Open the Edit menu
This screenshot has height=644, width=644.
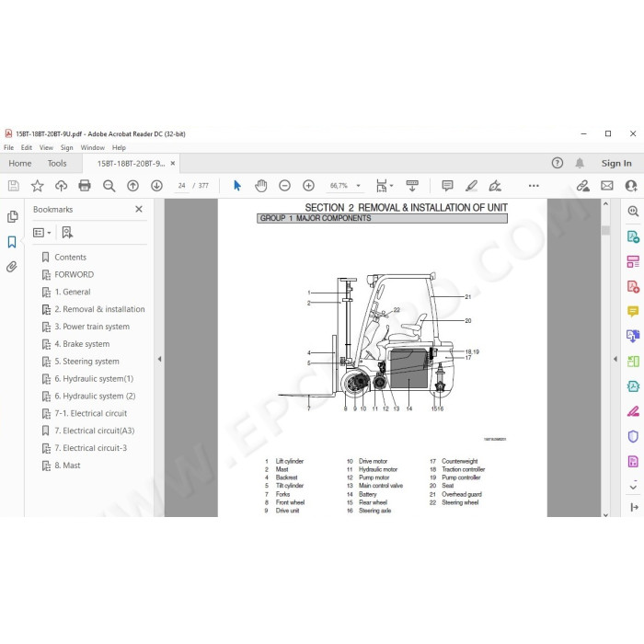[27, 148]
